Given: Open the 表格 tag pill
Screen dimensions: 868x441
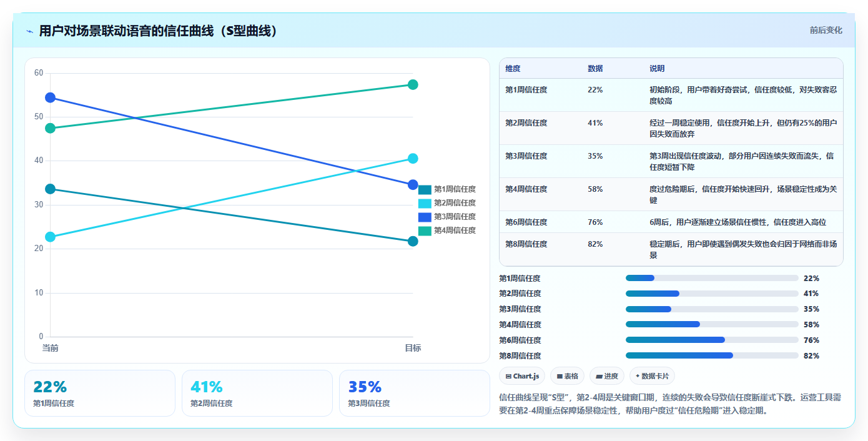Looking at the screenshot, I should click(x=567, y=376).
